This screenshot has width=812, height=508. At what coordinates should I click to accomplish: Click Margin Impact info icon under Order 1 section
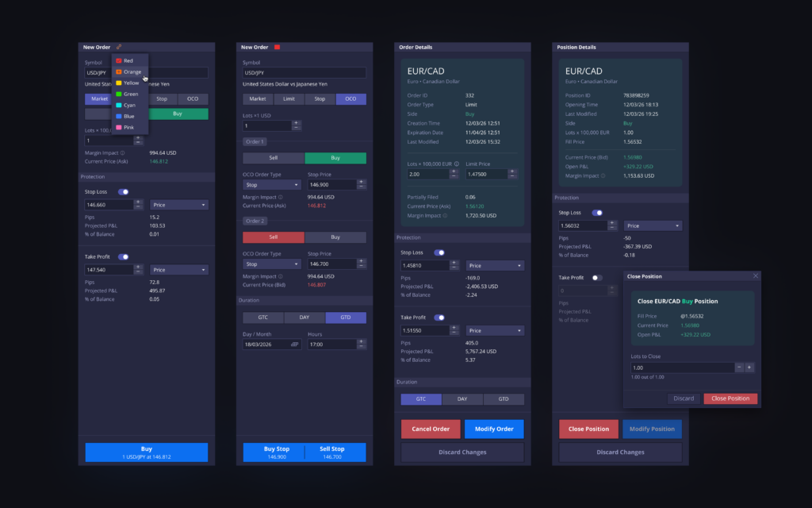(281, 196)
